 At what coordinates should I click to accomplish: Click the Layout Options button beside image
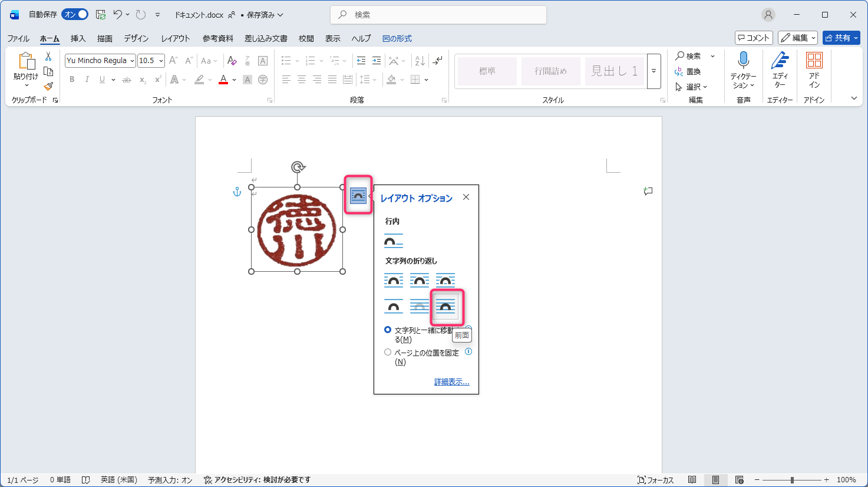point(358,195)
